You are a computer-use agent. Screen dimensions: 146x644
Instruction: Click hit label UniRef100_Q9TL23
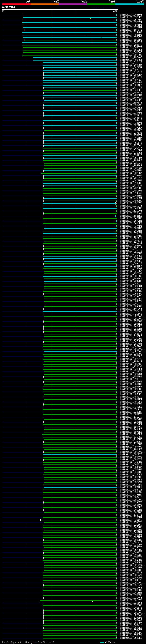(131, 249)
